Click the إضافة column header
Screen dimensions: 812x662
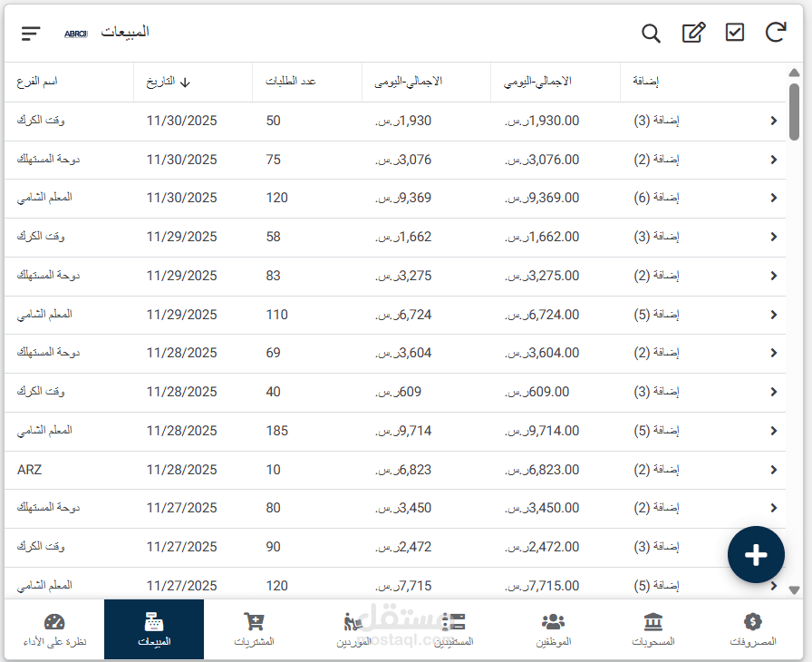tap(645, 82)
